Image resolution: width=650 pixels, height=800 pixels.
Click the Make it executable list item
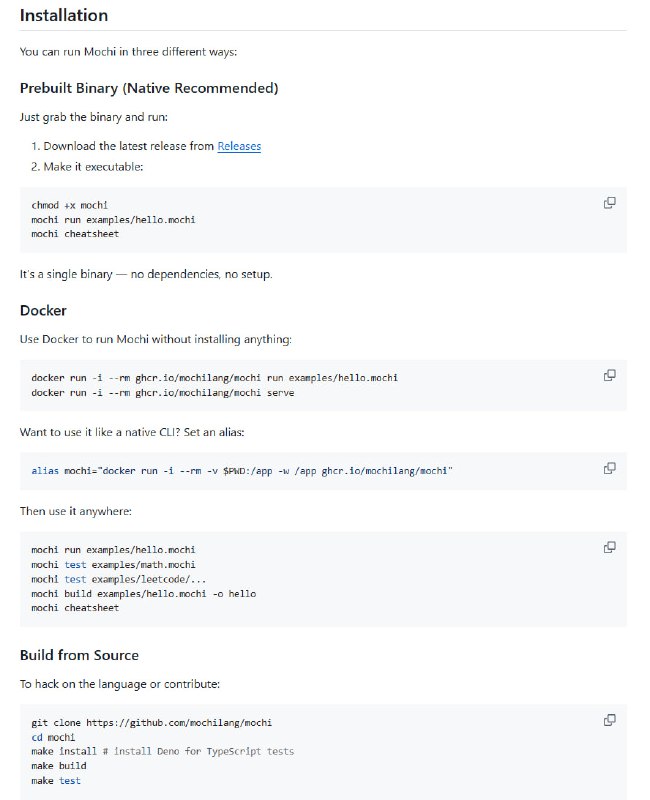(x=93, y=167)
